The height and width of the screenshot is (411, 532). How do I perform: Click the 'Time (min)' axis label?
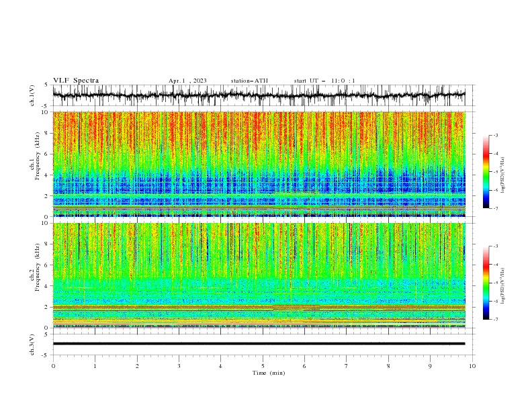click(x=269, y=373)
